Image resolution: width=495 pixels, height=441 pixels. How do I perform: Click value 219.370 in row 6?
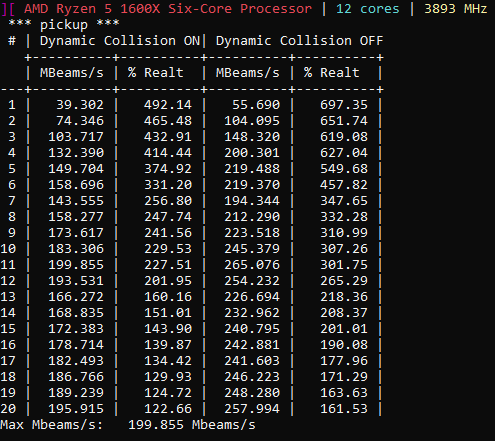tap(252, 185)
